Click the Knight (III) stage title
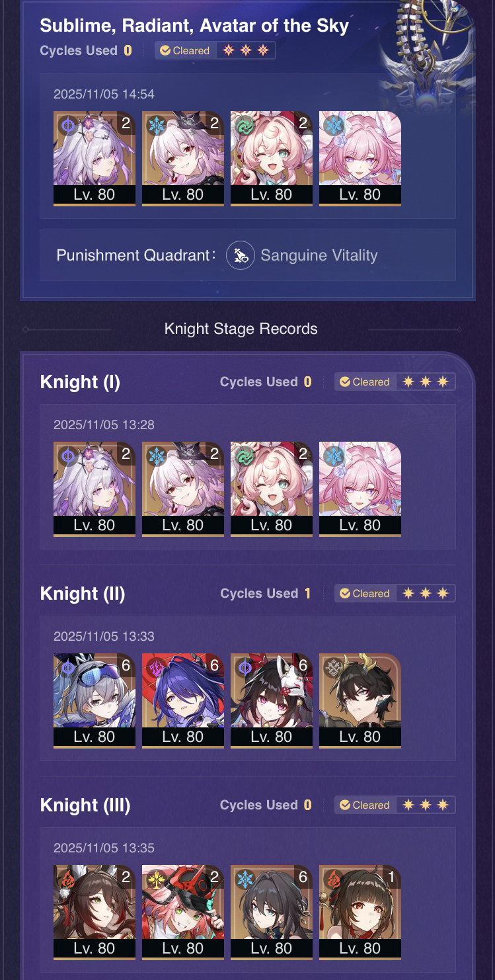495x980 pixels. (85, 805)
